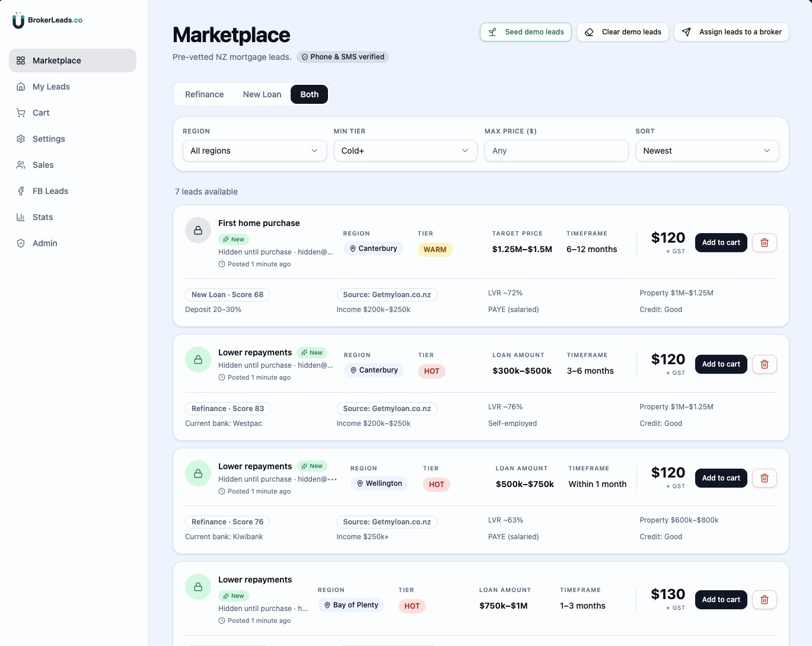This screenshot has width=812, height=646.
Task: Click lock icon on First home purchase lead
Action: point(198,230)
